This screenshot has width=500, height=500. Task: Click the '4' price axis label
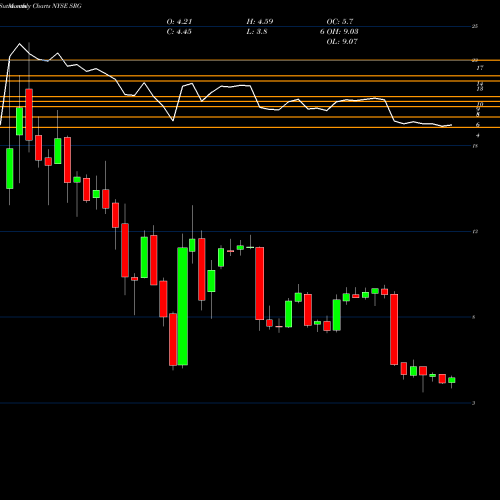(x=478, y=135)
